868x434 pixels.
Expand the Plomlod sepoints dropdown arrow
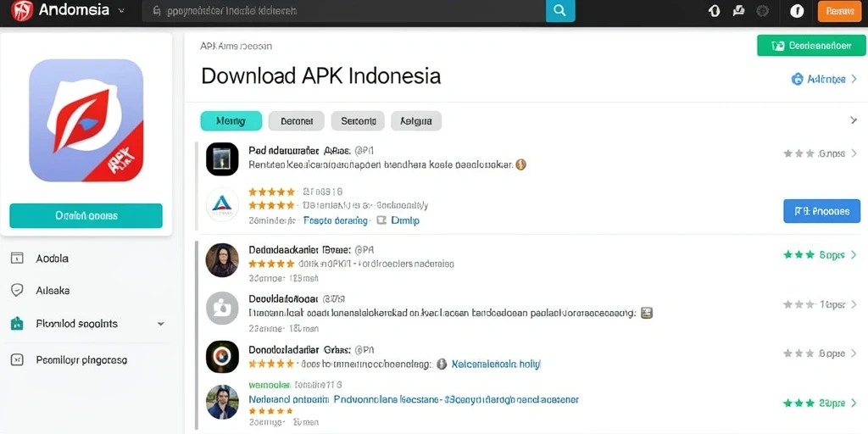point(160,324)
